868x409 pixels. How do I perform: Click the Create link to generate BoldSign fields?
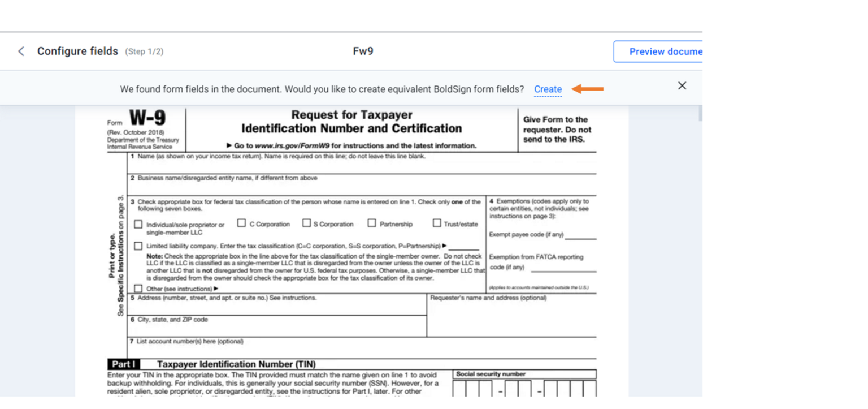click(x=548, y=89)
